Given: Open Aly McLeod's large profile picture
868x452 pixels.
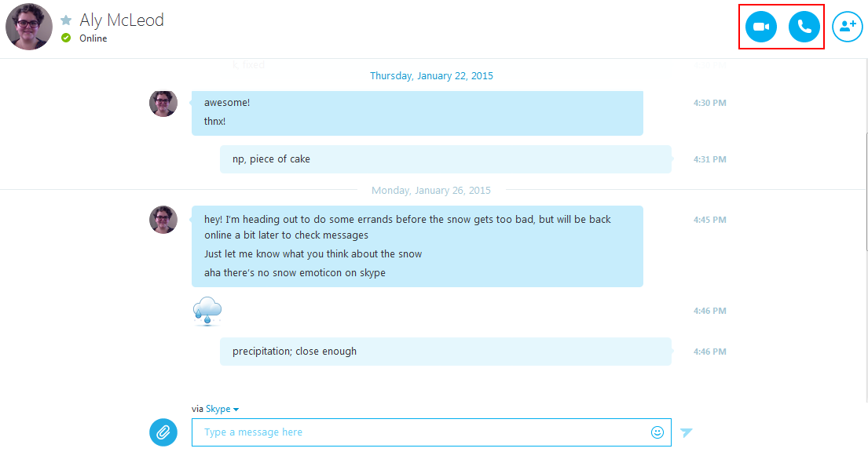Looking at the screenshot, I should click(29, 27).
